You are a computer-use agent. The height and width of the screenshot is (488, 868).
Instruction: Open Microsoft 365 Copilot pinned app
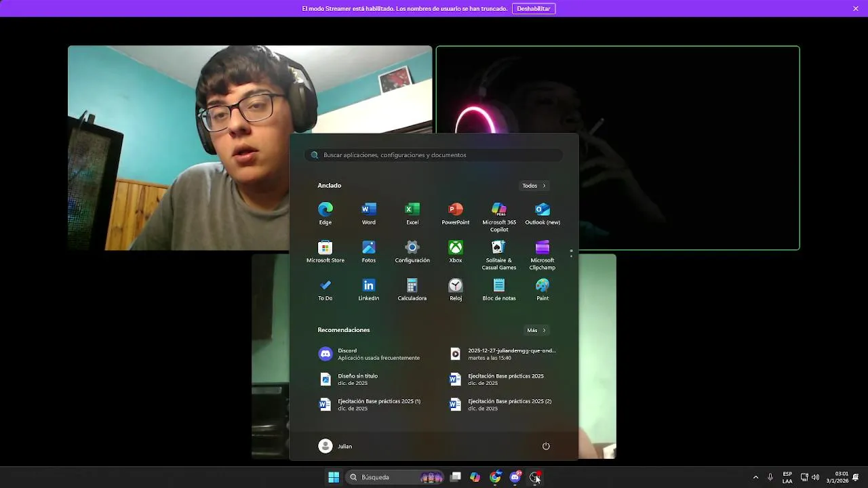coord(499,216)
